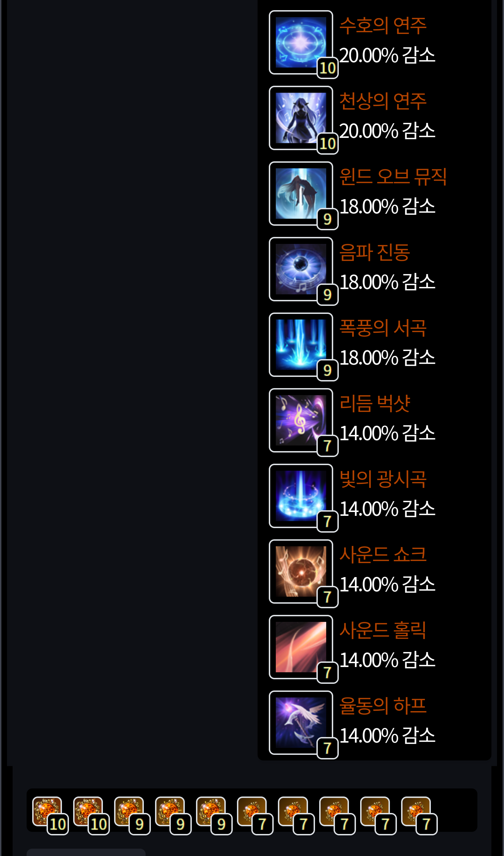Click the 리듬 벅샷 skill icon
The height and width of the screenshot is (856, 504).
(x=301, y=420)
